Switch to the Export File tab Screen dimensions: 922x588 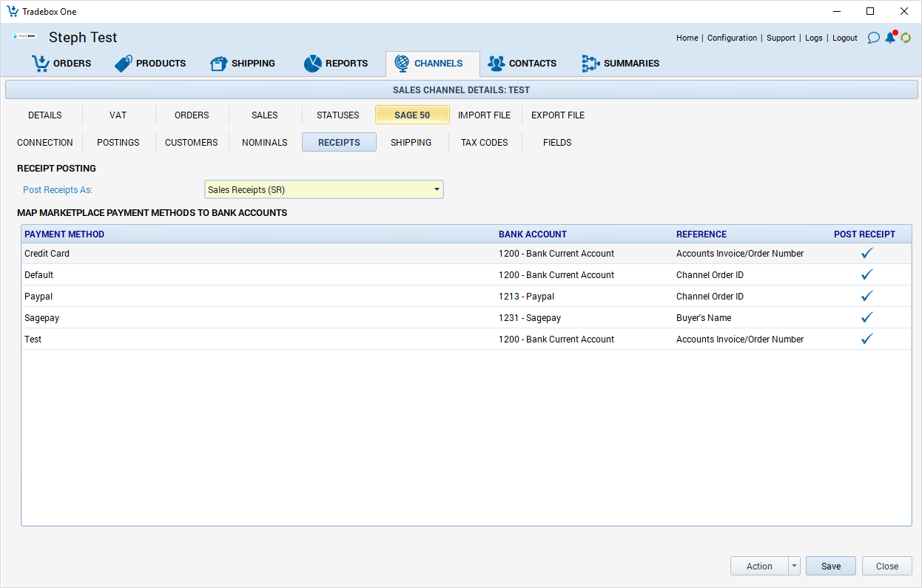[x=557, y=115]
